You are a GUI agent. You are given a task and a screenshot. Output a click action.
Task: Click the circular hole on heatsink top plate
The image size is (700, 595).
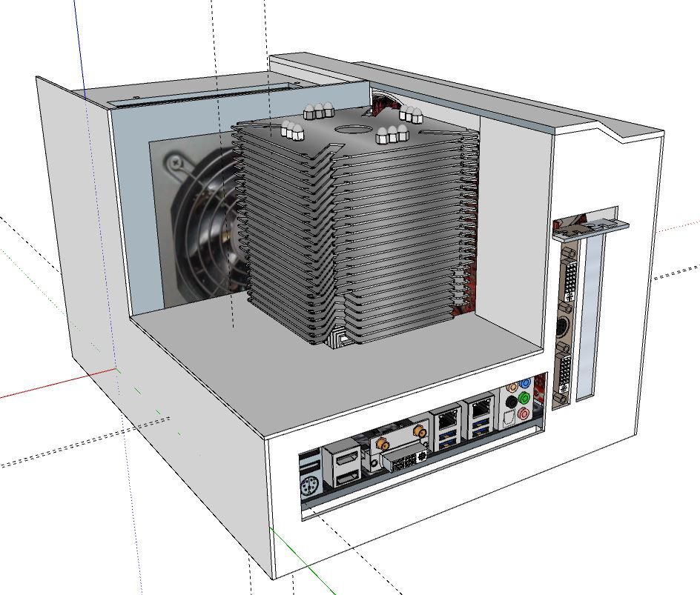coord(352,128)
